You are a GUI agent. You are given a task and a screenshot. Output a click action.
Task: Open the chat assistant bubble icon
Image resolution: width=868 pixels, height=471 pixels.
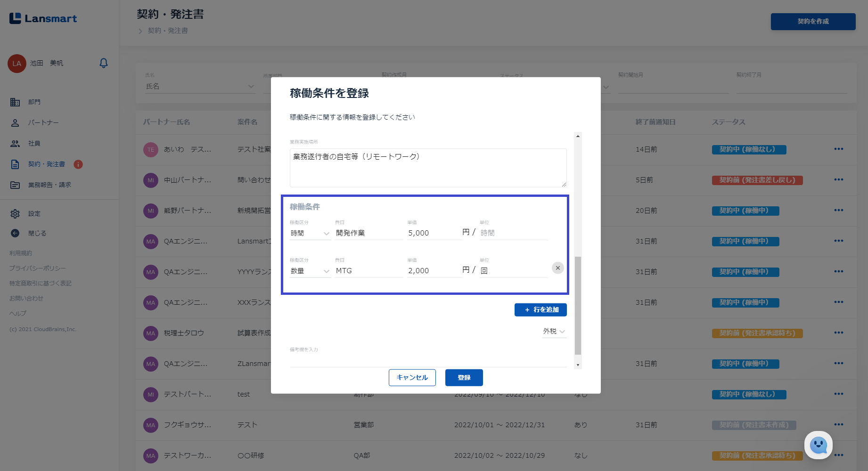[818, 445]
